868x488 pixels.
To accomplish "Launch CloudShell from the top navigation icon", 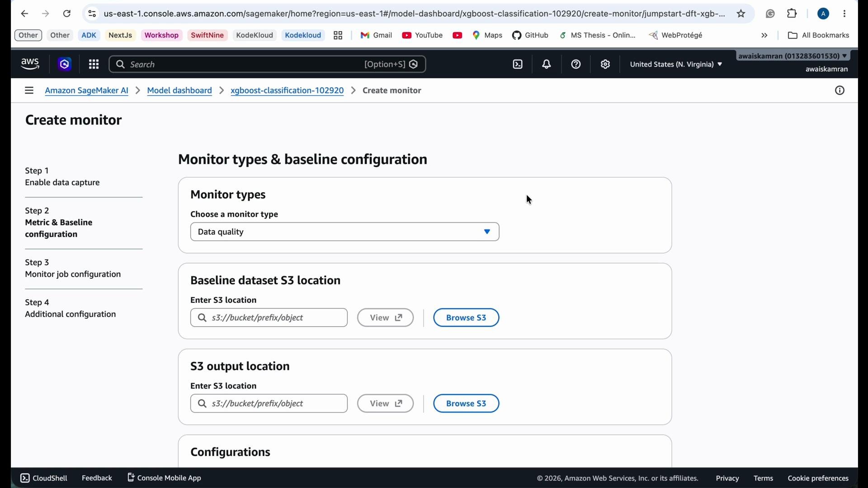I will coord(518,65).
